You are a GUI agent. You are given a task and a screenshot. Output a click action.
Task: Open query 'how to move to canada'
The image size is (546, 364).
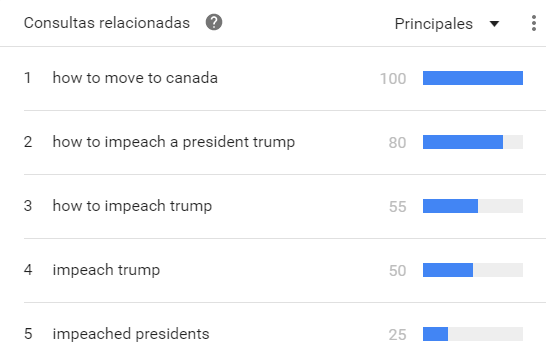click(x=135, y=78)
